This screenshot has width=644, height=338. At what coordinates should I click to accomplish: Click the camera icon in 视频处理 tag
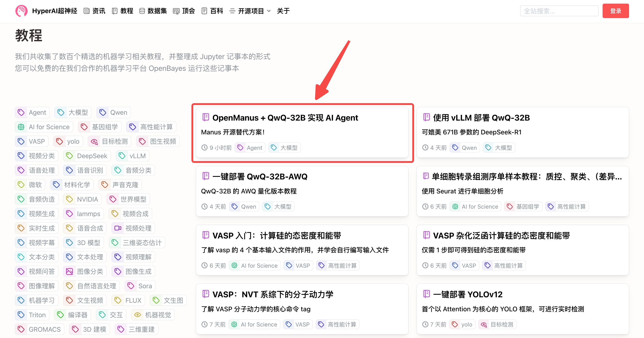pyautogui.click(x=118, y=228)
